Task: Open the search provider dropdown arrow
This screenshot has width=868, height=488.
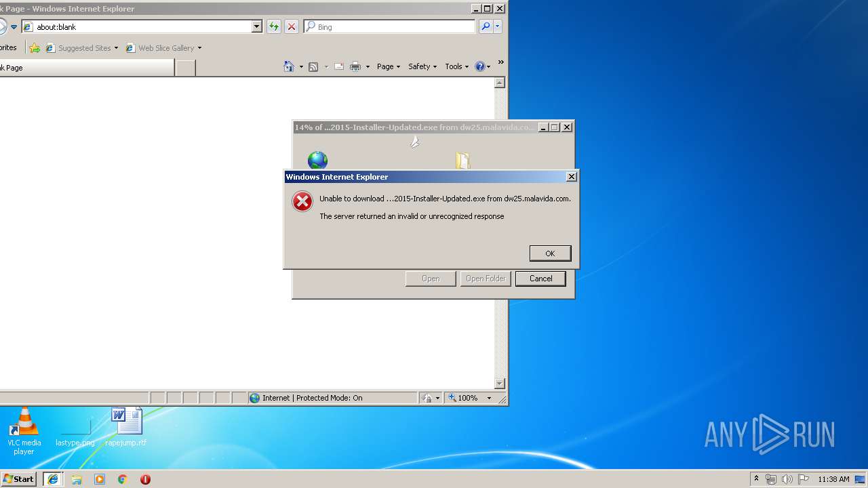Action: pyautogui.click(x=498, y=26)
